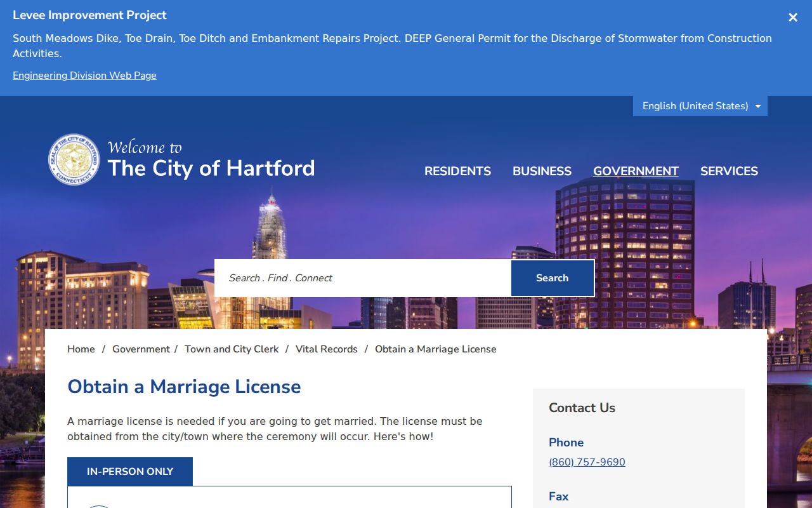Dismiss the Levee Improvement Project alert banner
Viewport: 812px width, 508px height.
793,18
